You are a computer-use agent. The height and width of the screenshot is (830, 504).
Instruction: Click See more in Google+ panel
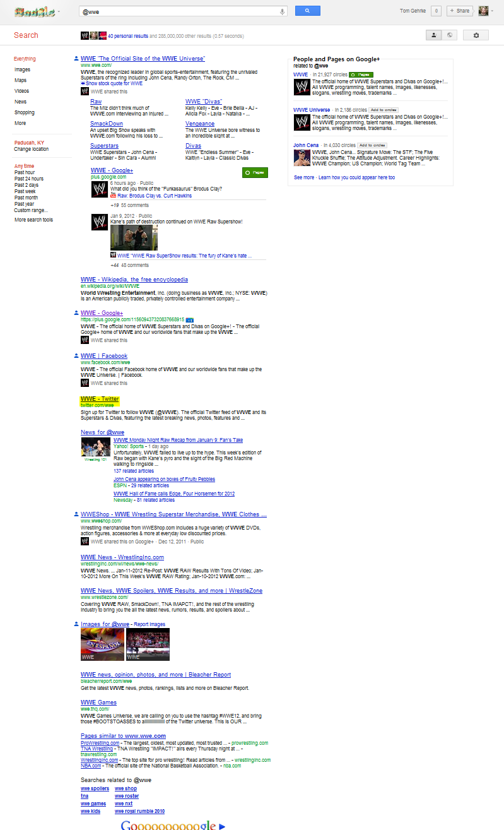coord(304,178)
